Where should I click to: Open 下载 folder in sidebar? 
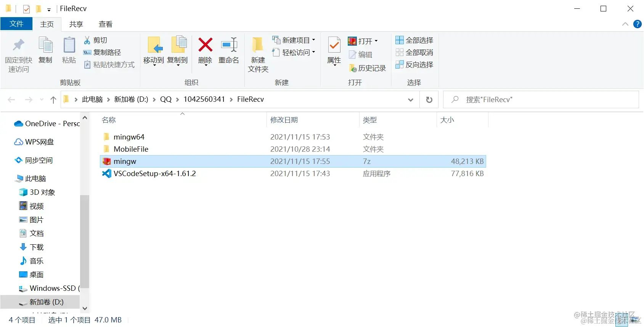(x=32, y=247)
